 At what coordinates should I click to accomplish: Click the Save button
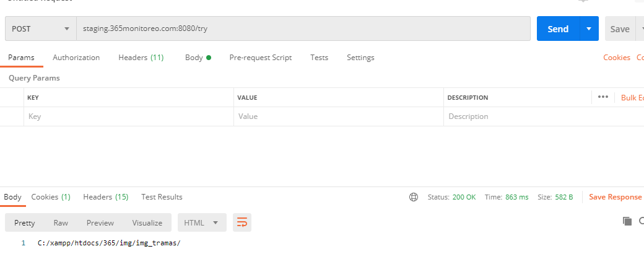(x=620, y=29)
